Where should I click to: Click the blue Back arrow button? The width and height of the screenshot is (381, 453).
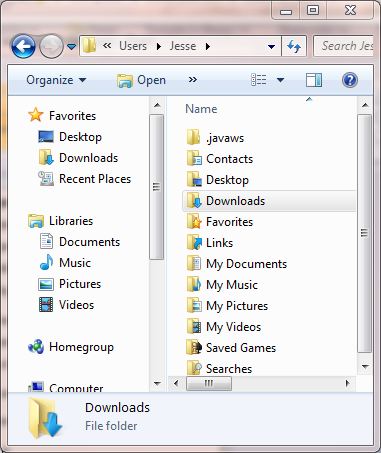click(x=23, y=46)
